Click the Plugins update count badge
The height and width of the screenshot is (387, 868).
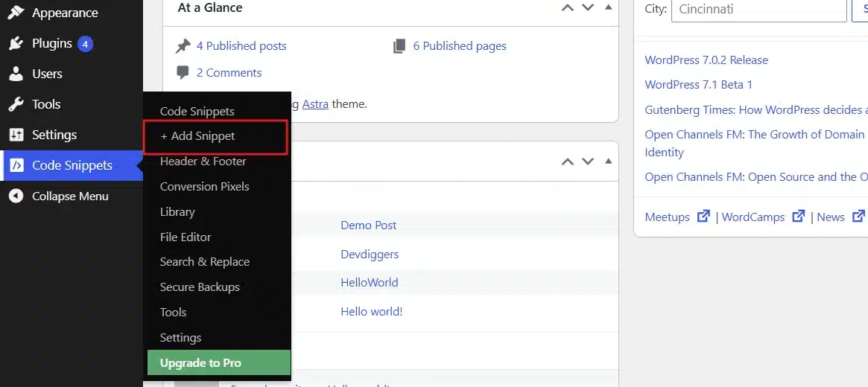click(x=85, y=43)
